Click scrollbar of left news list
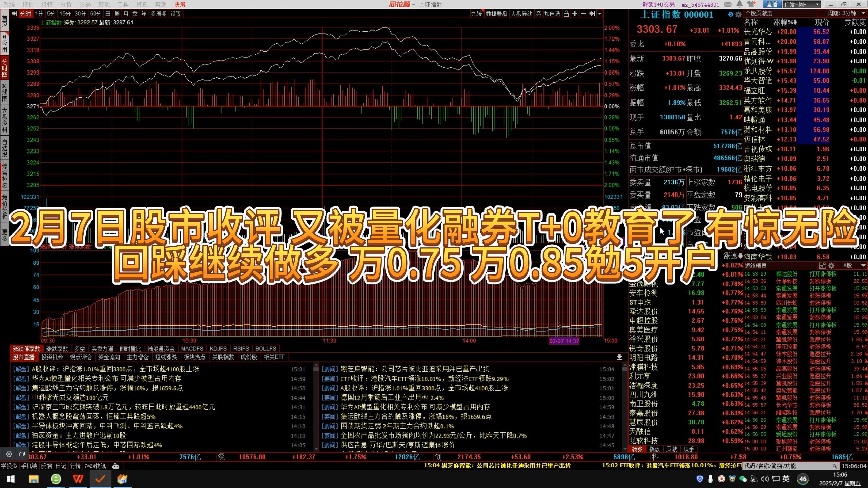This screenshot has width=868, height=488. coord(316,407)
